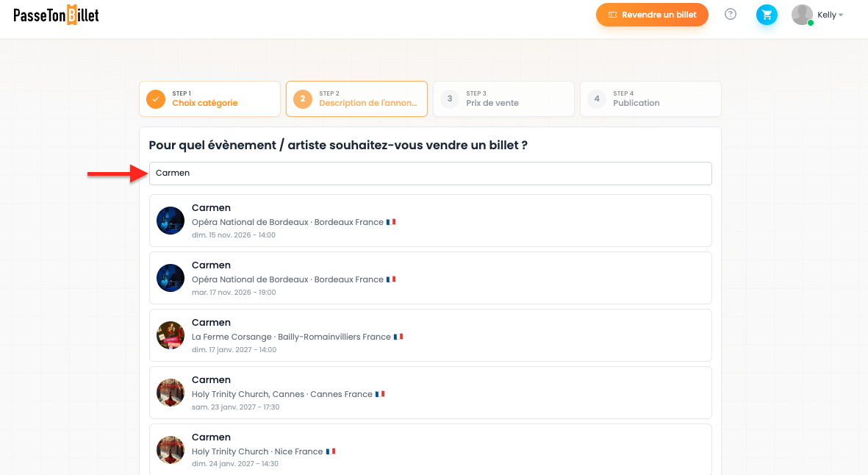
Task: Open the shopping cart icon
Action: click(x=767, y=15)
